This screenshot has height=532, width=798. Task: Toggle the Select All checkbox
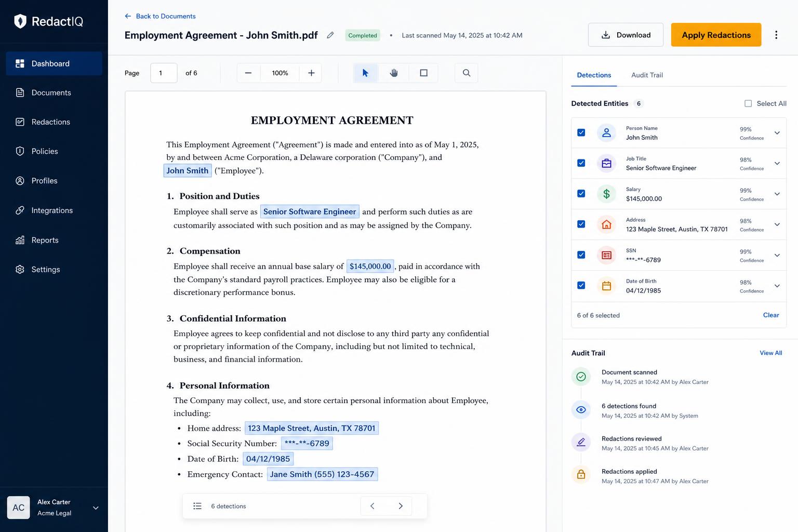(748, 103)
